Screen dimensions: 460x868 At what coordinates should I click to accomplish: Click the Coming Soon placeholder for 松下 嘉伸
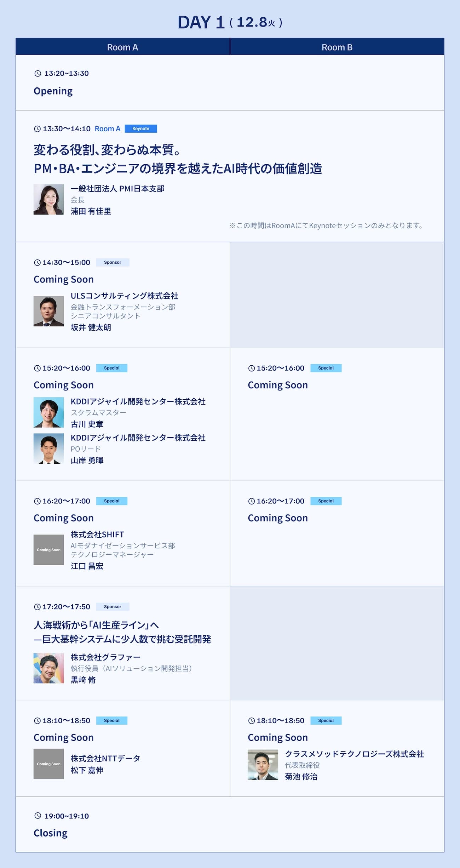pos(49,764)
